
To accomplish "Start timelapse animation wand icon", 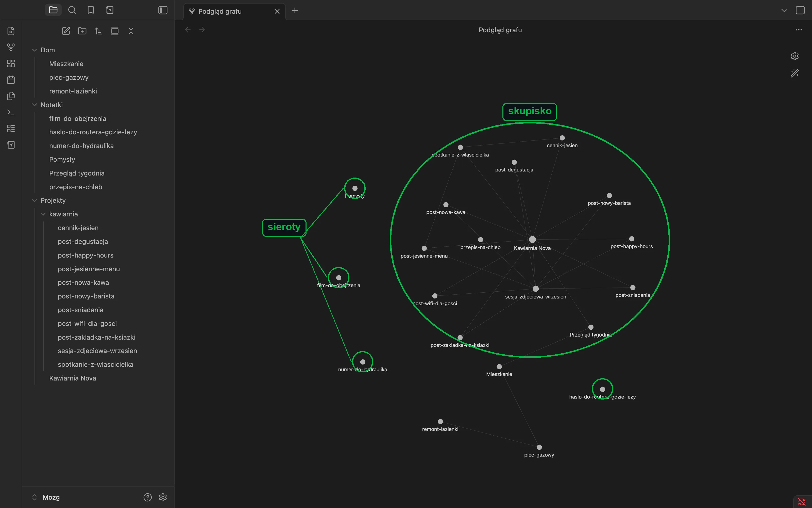I will tap(794, 73).
